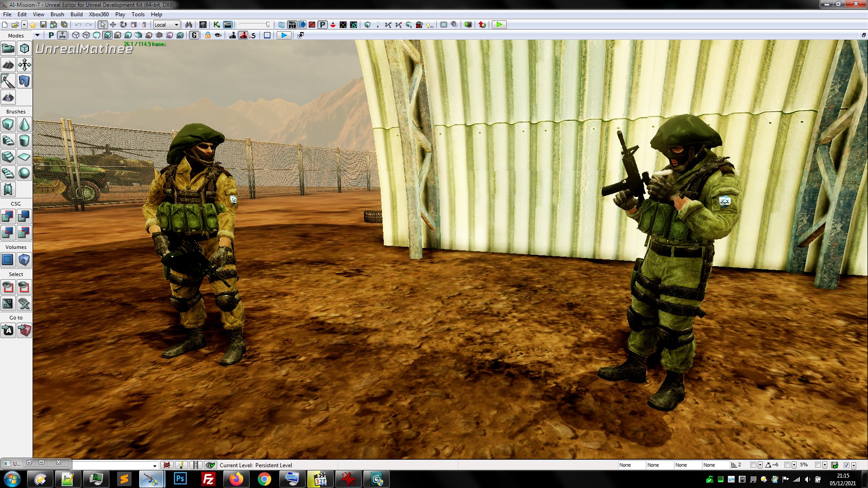The image size is (868, 488).
Task: Enable scale grid snapping checkbox
Action: pyautogui.click(x=818, y=465)
